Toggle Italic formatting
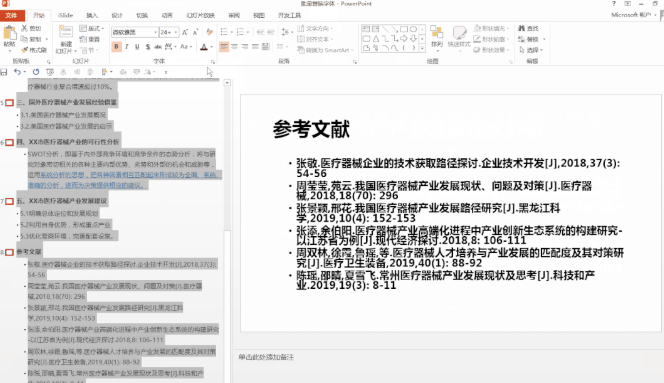This screenshot has height=383, width=664. 127,47
